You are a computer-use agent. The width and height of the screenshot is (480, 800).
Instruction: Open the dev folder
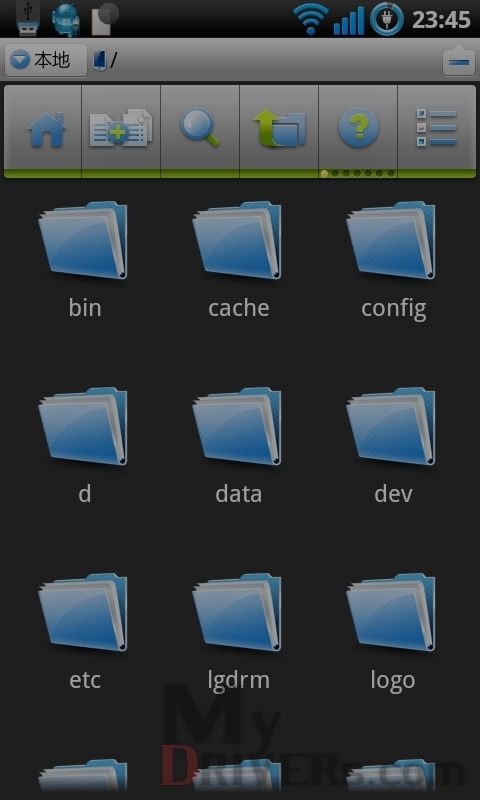tap(393, 446)
